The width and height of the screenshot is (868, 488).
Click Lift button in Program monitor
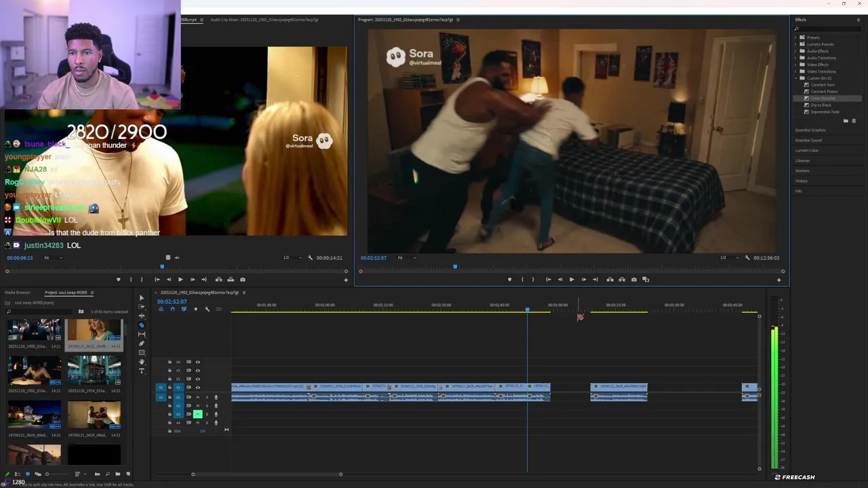(610, 279)
